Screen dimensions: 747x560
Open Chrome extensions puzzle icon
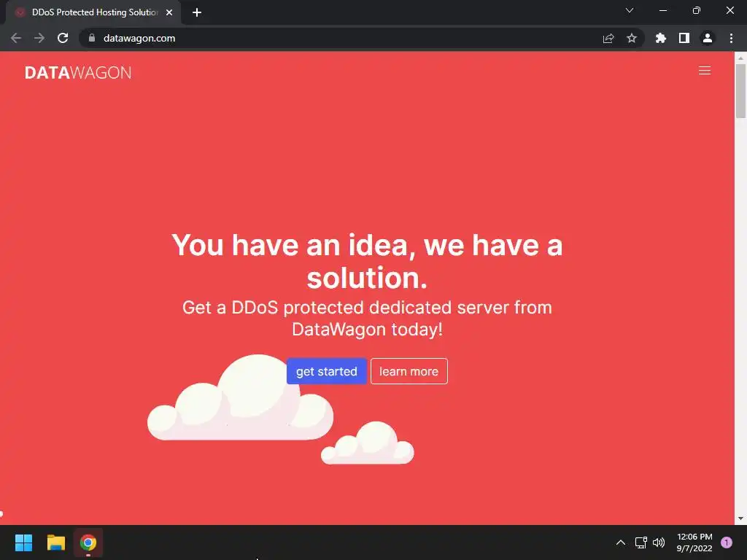(x=660, y=38)
